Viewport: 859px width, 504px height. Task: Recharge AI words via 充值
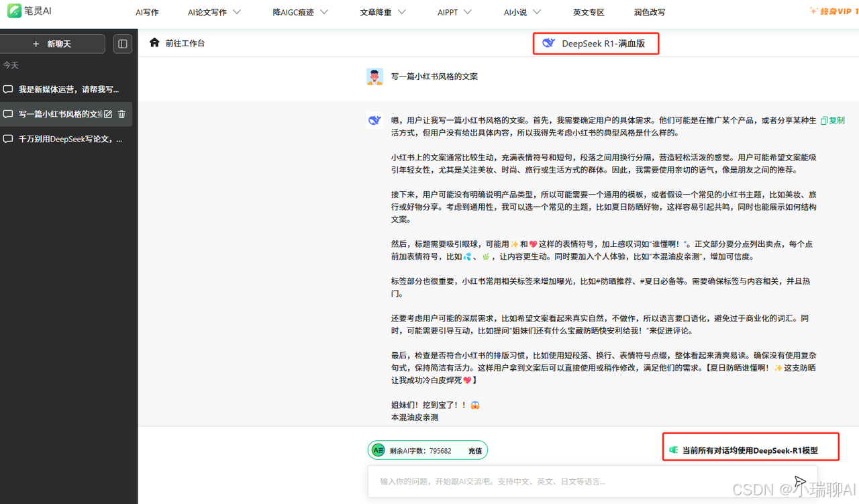475,451
